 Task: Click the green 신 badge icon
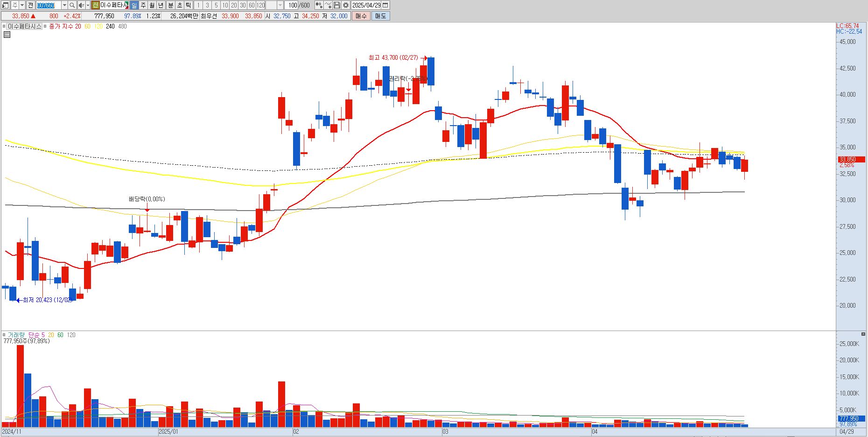95,5
